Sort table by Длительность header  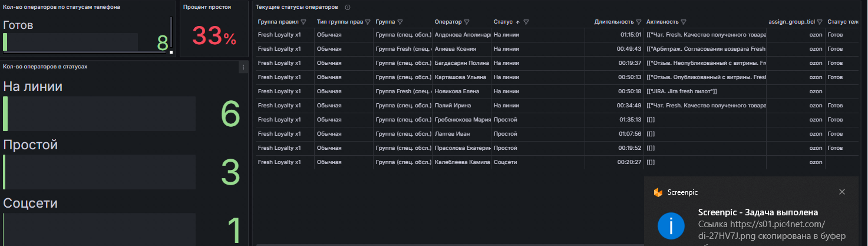click(614, 22)
